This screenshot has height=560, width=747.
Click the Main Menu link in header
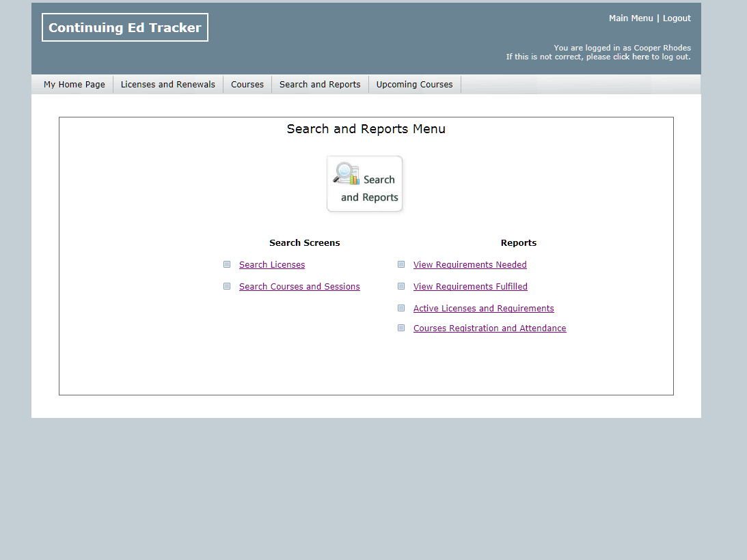coord(631,18)
